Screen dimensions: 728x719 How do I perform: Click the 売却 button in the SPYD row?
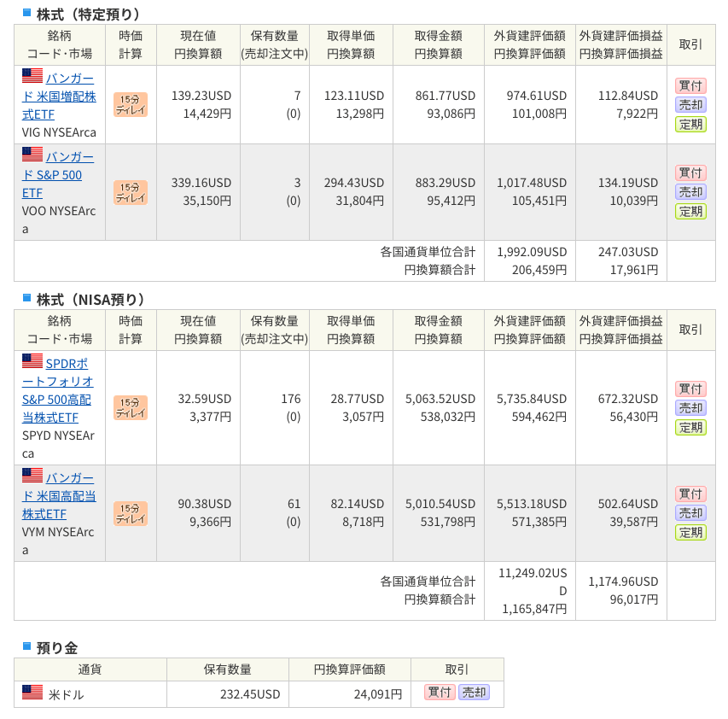pyautogui.click(x=690, y=408)
